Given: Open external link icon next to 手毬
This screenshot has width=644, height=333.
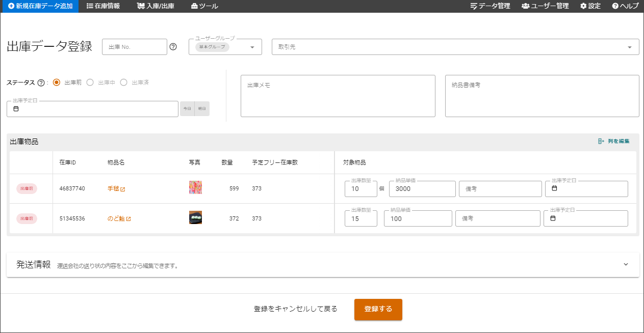Looking at the screenshot, I should click(122, 189).
